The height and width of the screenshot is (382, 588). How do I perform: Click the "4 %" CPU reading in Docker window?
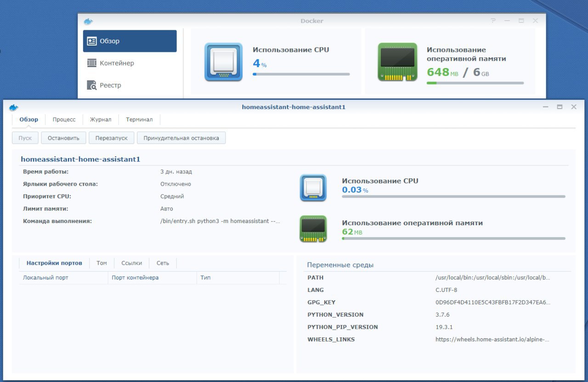[260, 64]
